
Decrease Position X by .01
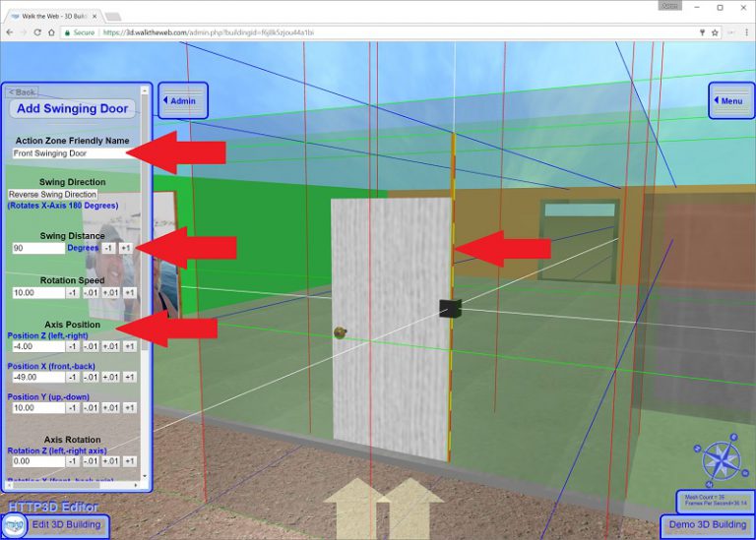pyautogui.click(x=91, y=377)
